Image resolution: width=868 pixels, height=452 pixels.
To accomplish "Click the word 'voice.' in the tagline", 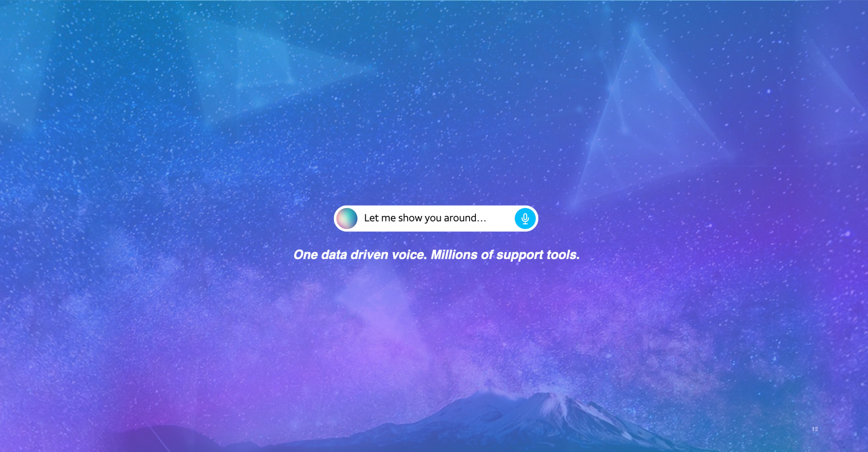I will pyautogui.click(x=409, y=255).
